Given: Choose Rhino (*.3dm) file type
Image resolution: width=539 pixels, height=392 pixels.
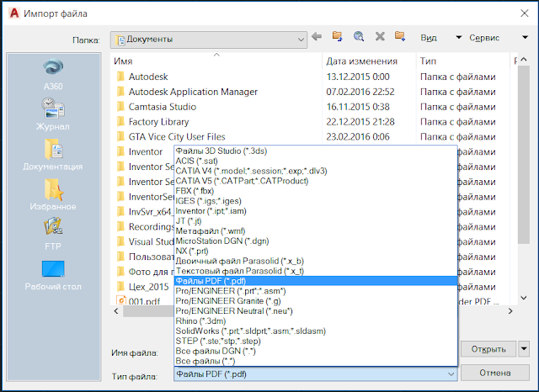Looking at the screenshot, I should 316,321.
